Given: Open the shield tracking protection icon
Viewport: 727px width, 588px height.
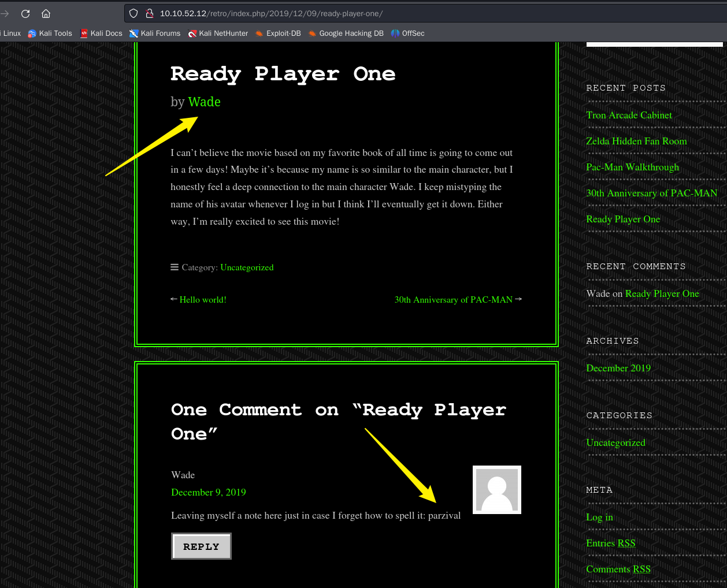Looking at the screenshot, I should pos(133,13).
